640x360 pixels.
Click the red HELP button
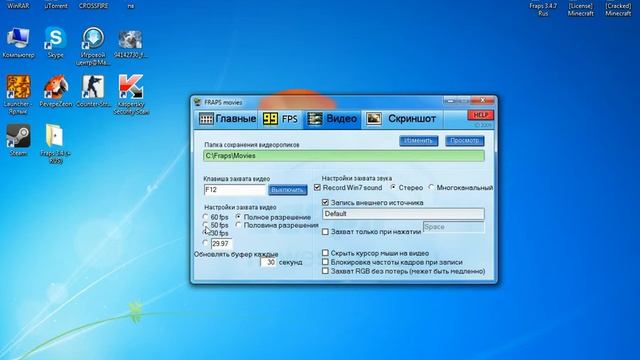(481, 115)
